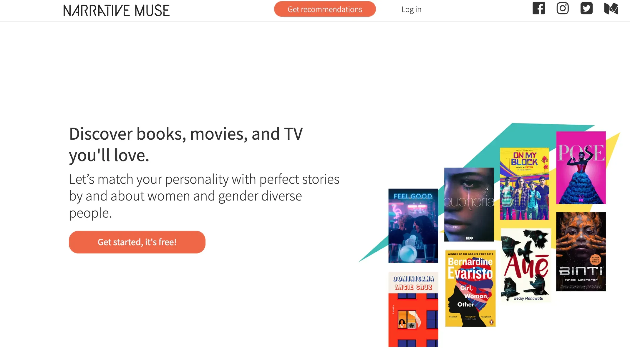This screenshot has width=630, height=364.
Task: Select the Pose poster thumbnail
Action: [581, 168]
